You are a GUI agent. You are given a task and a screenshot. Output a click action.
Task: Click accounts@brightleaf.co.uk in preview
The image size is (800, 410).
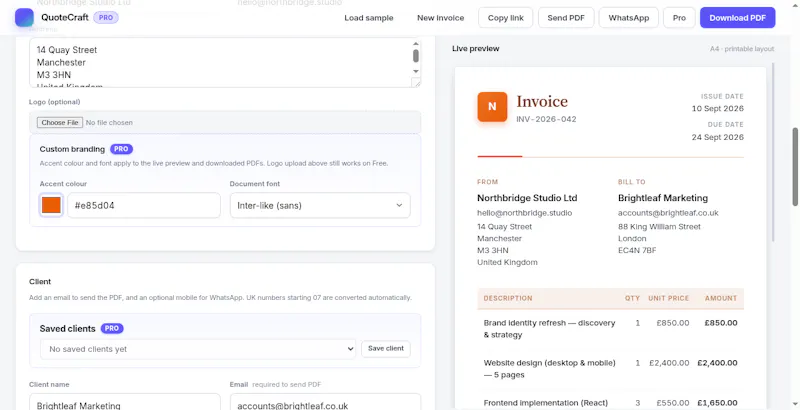(668, 213)
